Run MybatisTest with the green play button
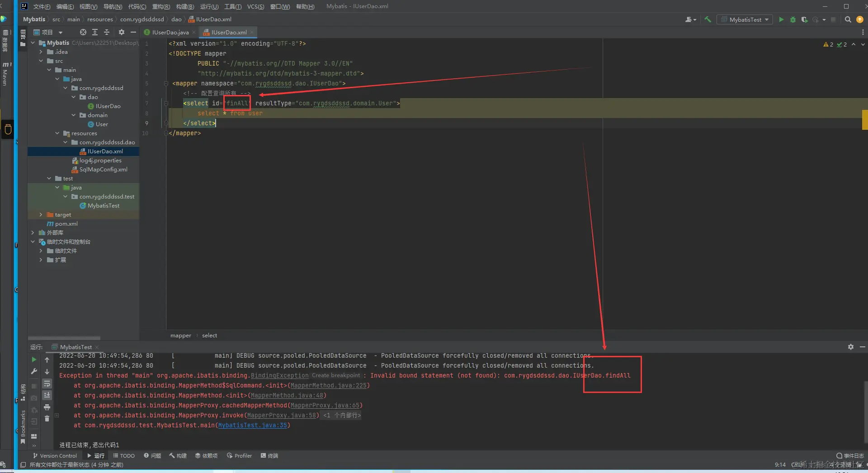Screen dimensions: 868x473 (x=781, y=19)
